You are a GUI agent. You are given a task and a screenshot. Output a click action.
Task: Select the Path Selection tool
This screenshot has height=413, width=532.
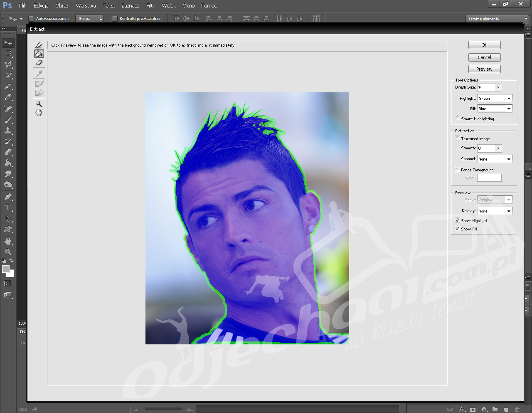(8, 218)
